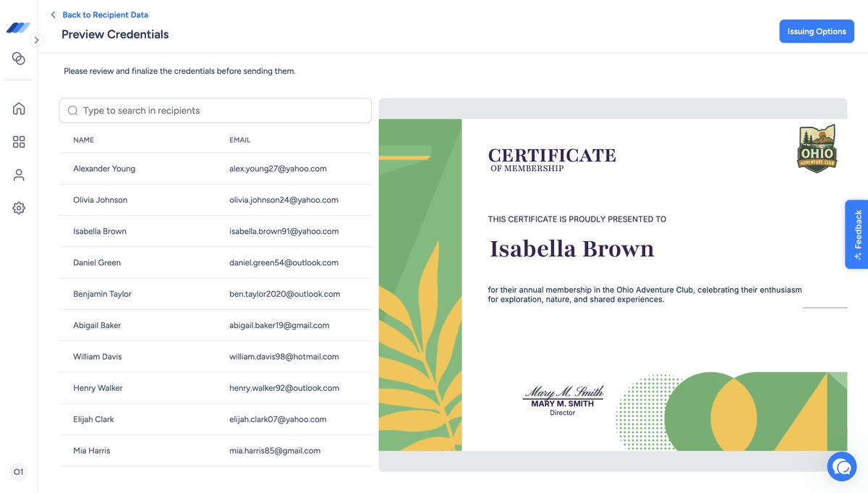Open the settings gear icon in sidebar
This screenshot has width=868, height=493.
coord(19,208)
